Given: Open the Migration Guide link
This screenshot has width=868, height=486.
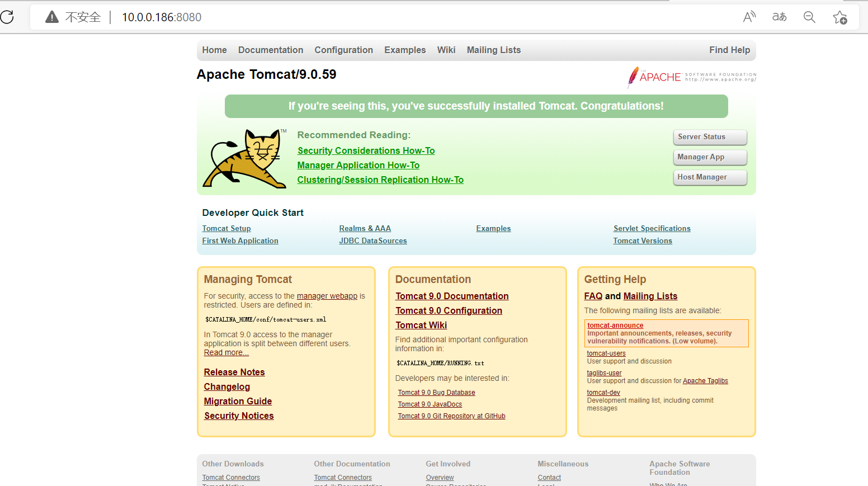Looking at the screenshot, I should tap(238, 401).
